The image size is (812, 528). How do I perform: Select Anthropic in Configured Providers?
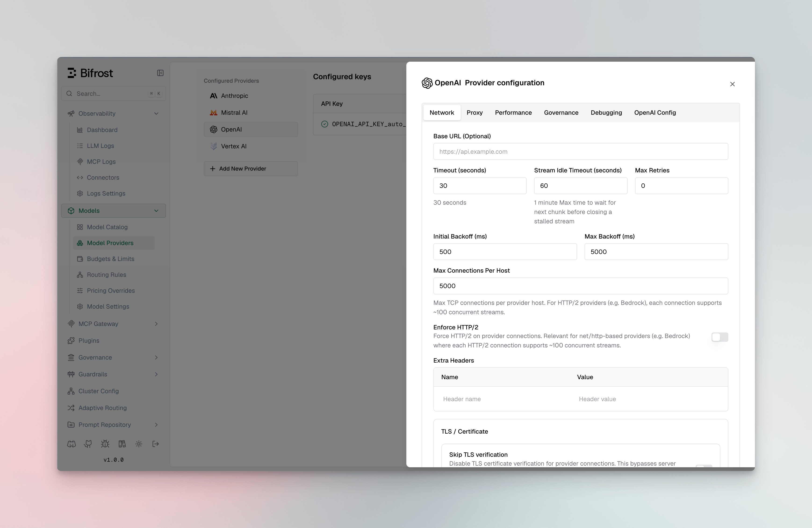tap(251, 96)
